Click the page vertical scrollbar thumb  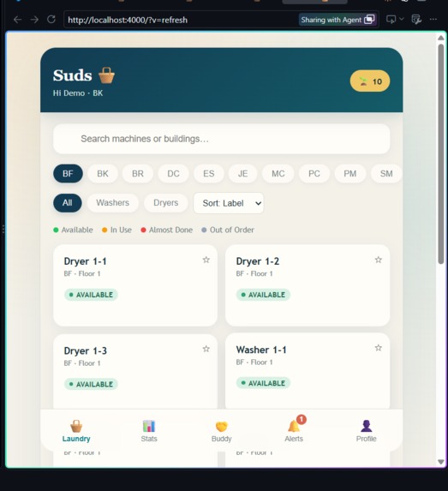tap(441, 153)
